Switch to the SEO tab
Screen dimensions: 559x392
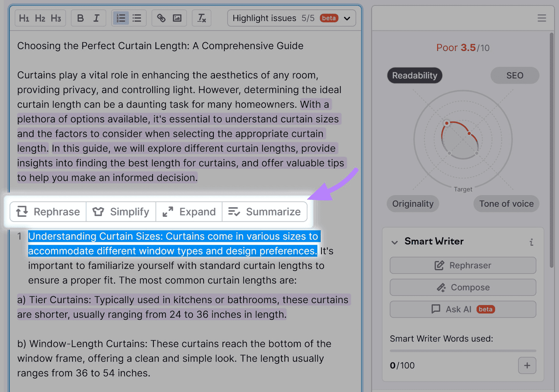514,75
